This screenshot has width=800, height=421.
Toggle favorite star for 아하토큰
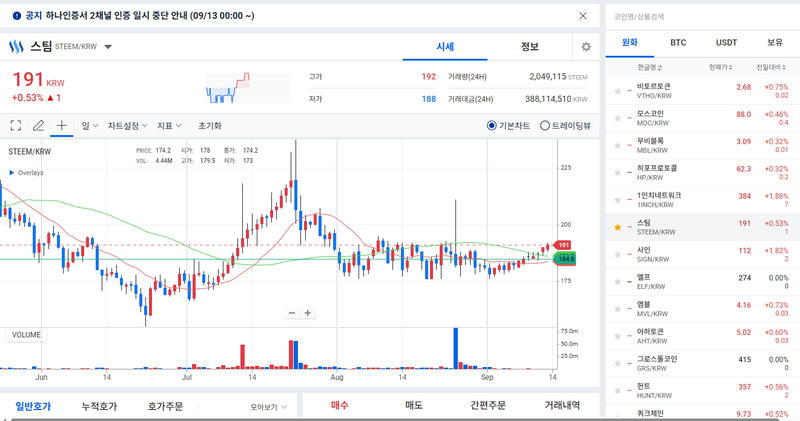[617, 336]
